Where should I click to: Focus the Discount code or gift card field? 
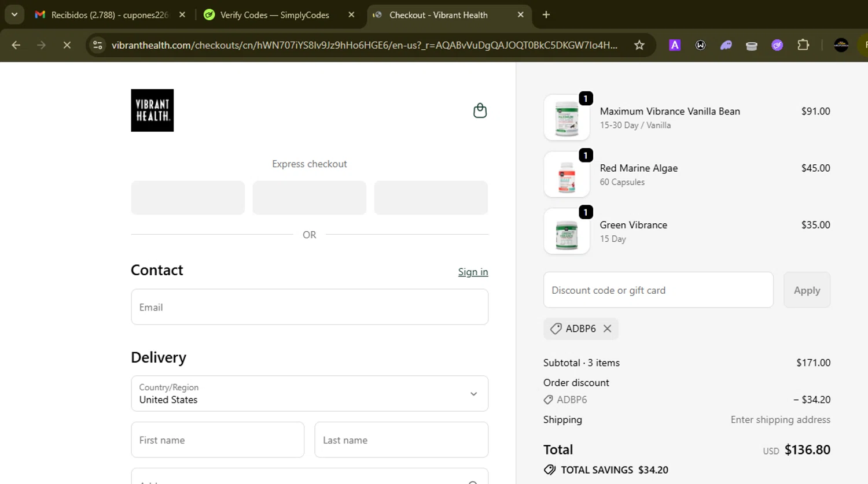[658, 290]
